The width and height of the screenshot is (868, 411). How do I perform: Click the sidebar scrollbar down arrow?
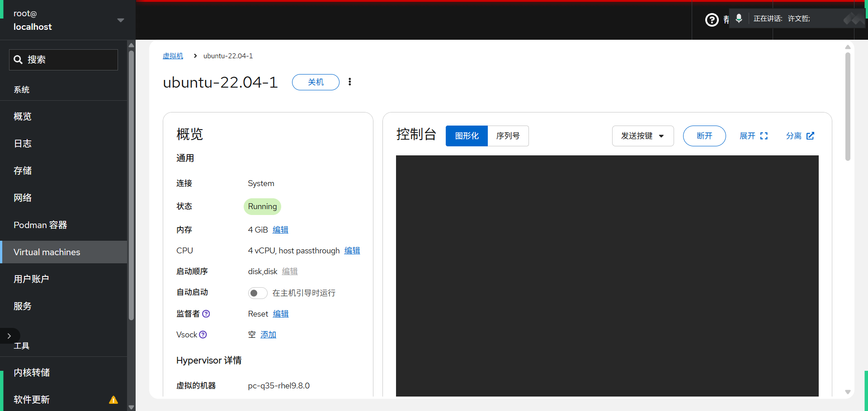click(x=131, y=407)
